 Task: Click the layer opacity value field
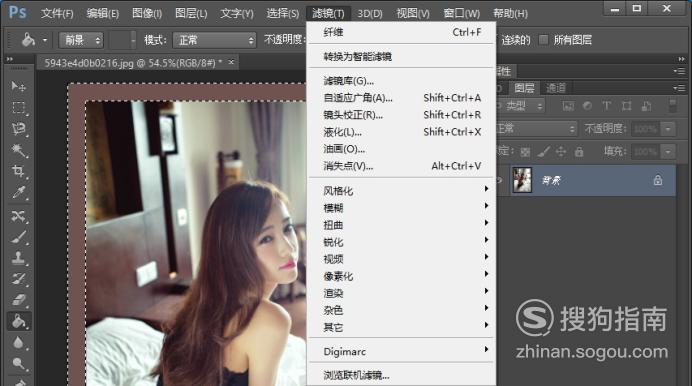(x=645, y=129)
